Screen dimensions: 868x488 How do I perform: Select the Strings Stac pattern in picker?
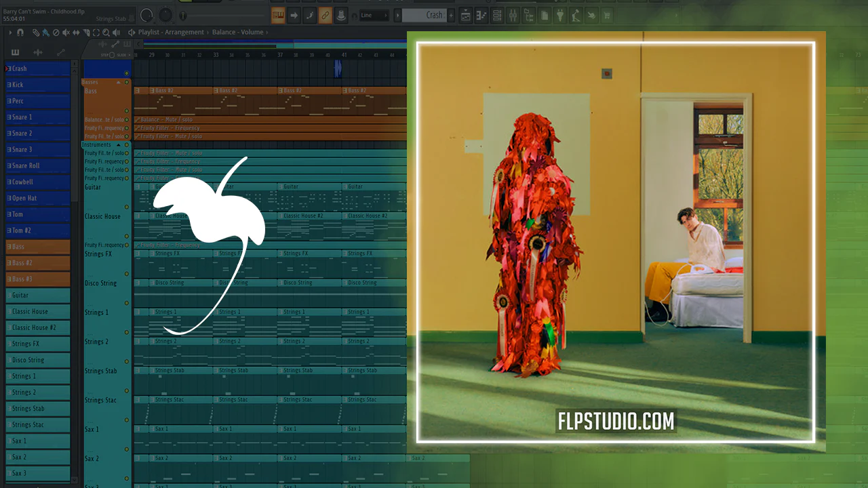38,425
